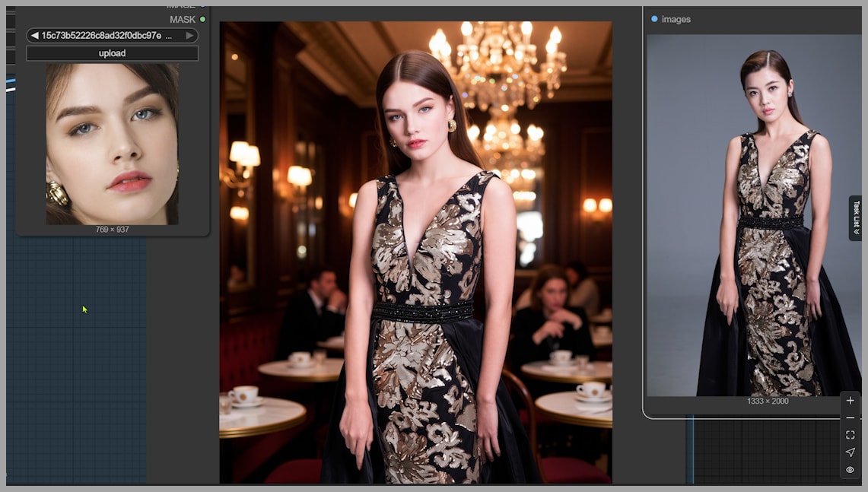Select next image with the right arrow

(x=189, y=36)
